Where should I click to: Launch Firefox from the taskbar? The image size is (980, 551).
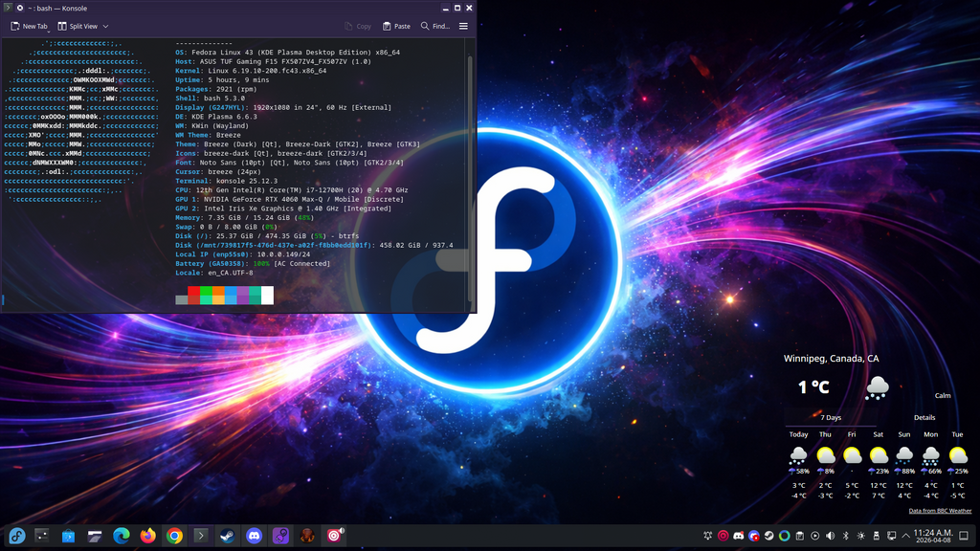147,536
